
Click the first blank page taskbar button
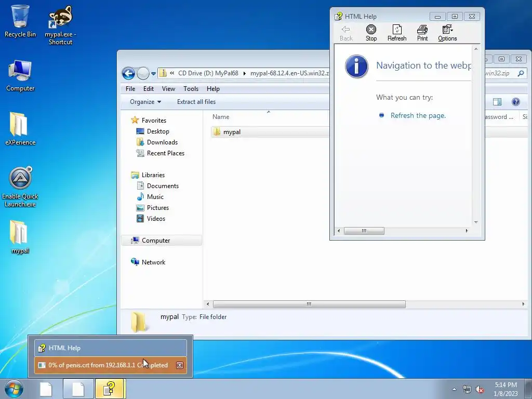46,389
